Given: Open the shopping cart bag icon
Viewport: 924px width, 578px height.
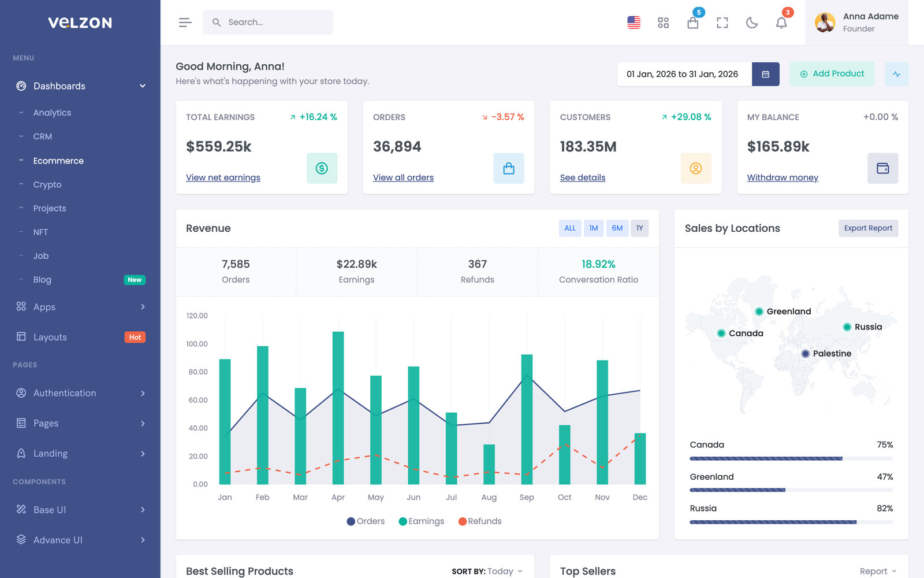Looking at the screenshot, I should [692, 23].
